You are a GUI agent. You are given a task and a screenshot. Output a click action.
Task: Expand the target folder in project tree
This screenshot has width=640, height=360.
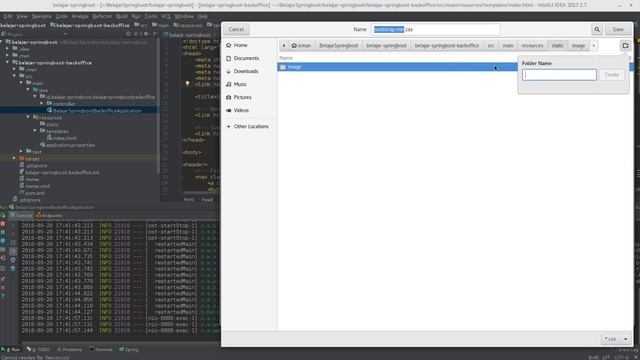[x=14, y=158]
